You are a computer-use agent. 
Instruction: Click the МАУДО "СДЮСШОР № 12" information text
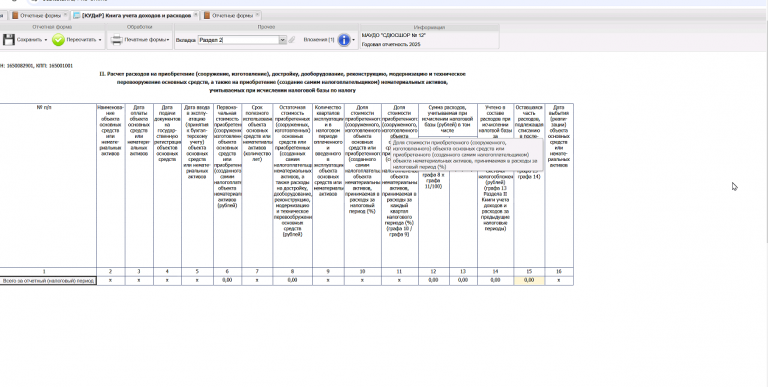click(x=394, y=35)
